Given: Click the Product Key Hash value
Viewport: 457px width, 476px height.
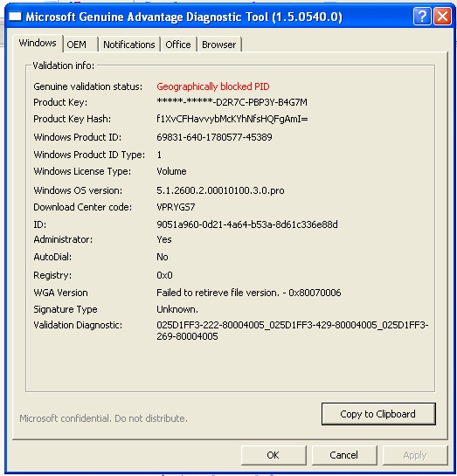Looking at the screenshot, I should click(232, 119).
